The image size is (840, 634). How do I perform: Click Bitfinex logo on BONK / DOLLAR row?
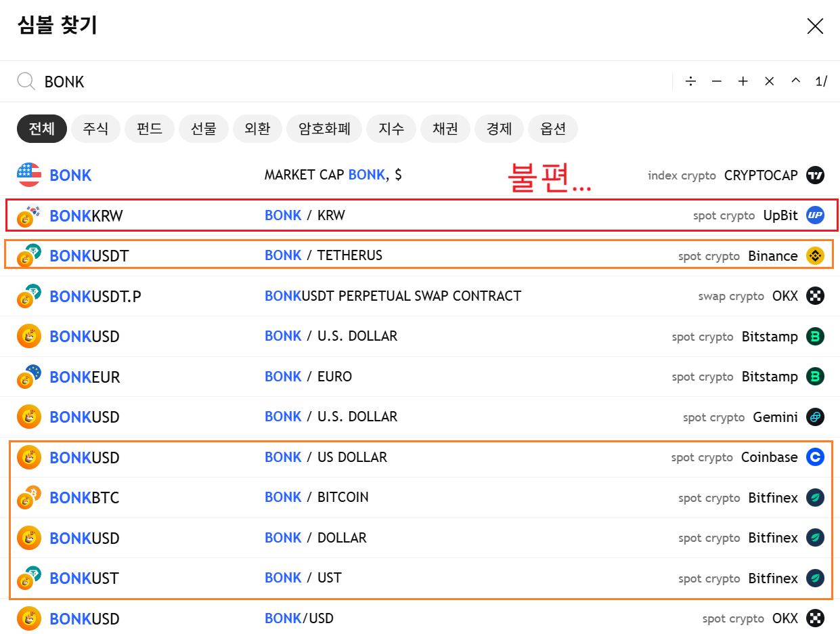click(x=816, y=538)
